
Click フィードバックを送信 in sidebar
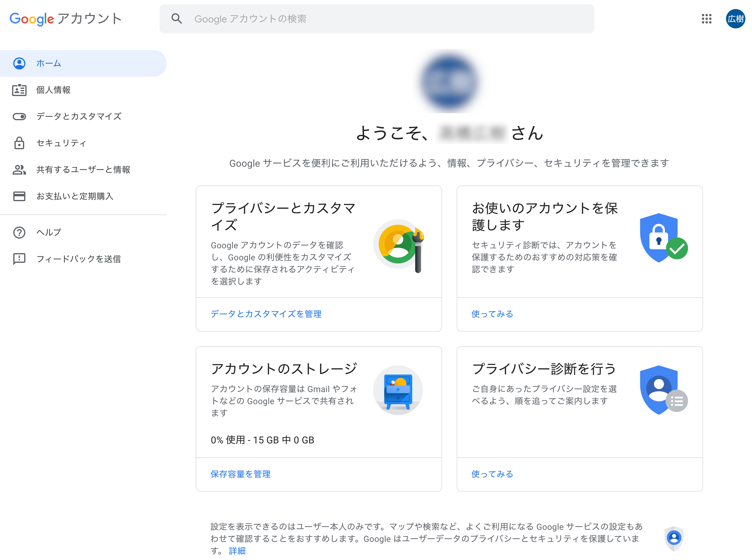78,259
